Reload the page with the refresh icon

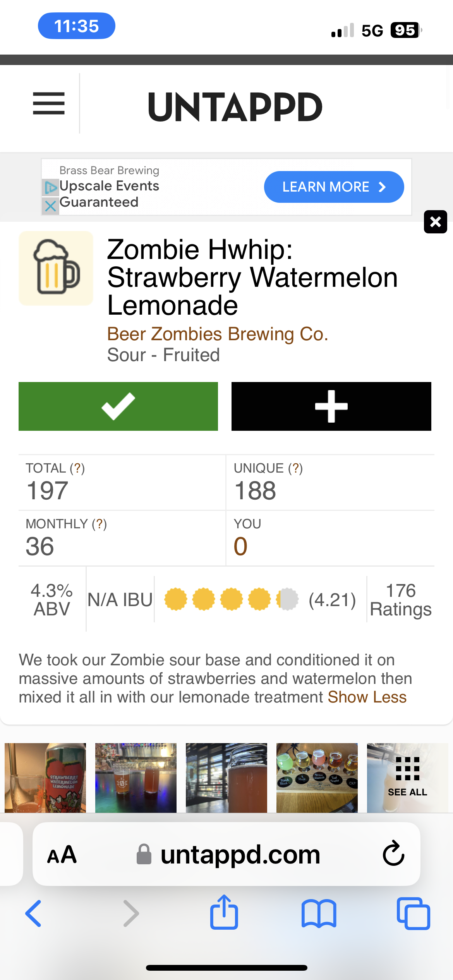pyautogui.click(x=393, y=854)
